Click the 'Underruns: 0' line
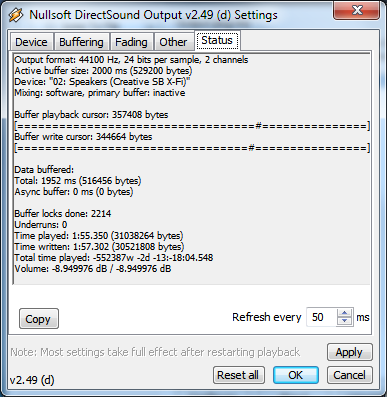 coord(41,225)
